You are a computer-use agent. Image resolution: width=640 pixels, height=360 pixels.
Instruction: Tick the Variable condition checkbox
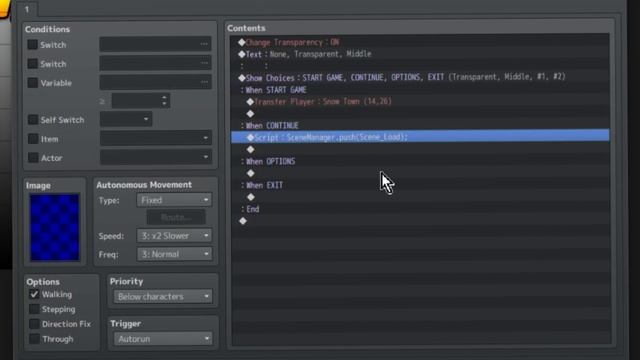pos(33,83)
